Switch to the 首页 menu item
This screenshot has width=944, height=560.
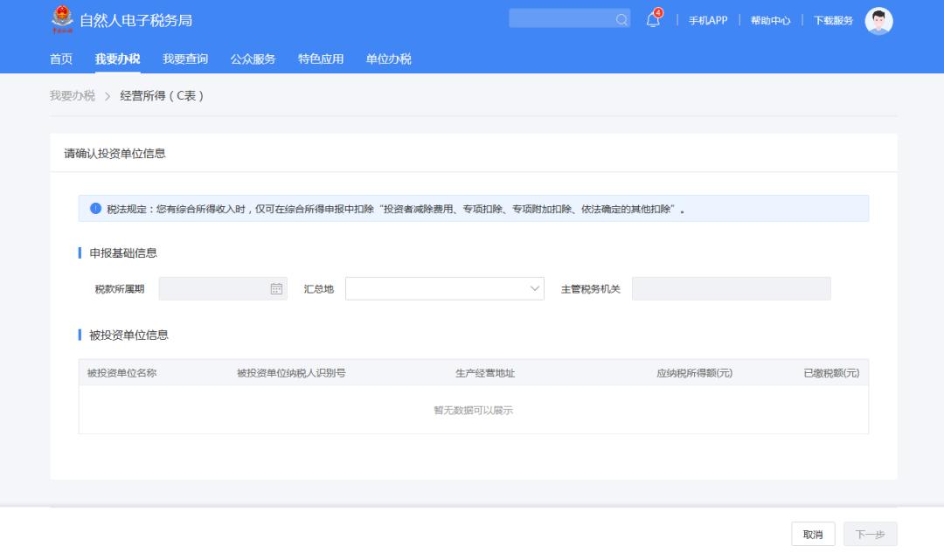(x=59, y=59)
